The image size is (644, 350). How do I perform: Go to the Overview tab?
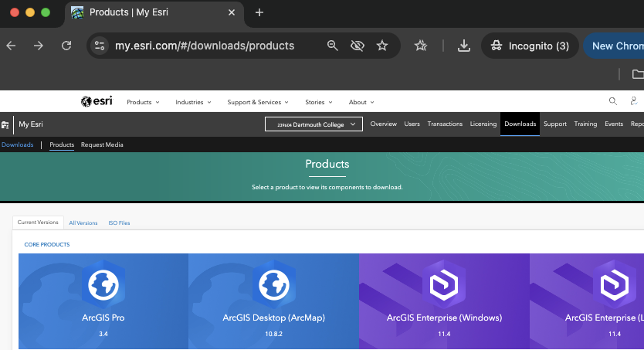(x=384, y=124)
